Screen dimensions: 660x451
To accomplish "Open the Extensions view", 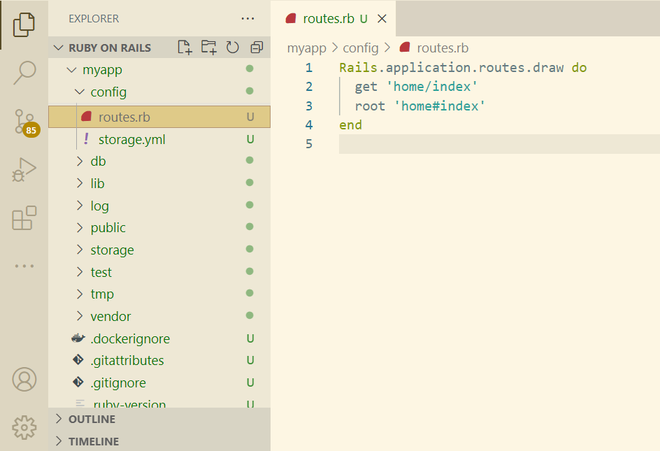I will point(24,218).
